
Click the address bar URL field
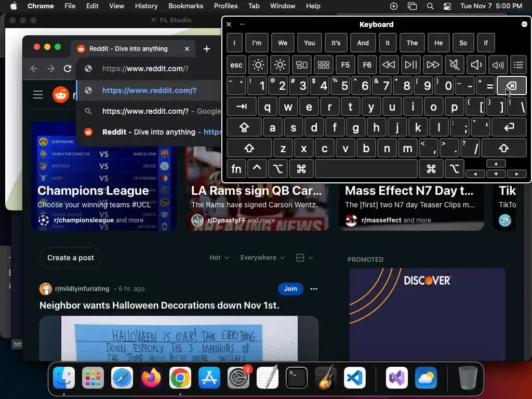tap(149, 69)
